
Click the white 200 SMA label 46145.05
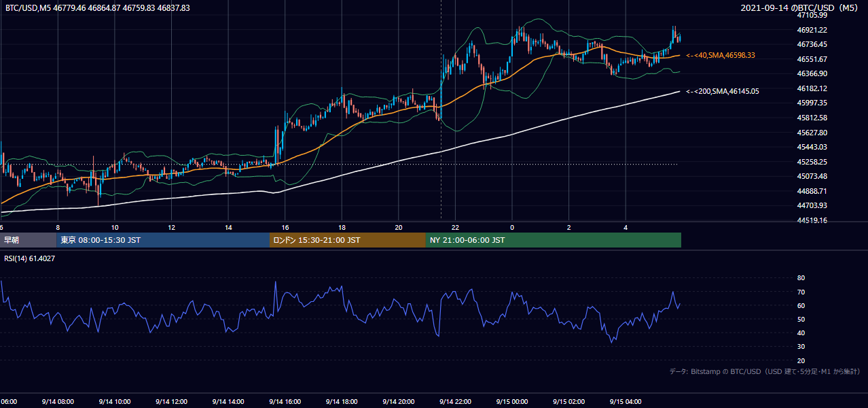[x=723, y=91]
